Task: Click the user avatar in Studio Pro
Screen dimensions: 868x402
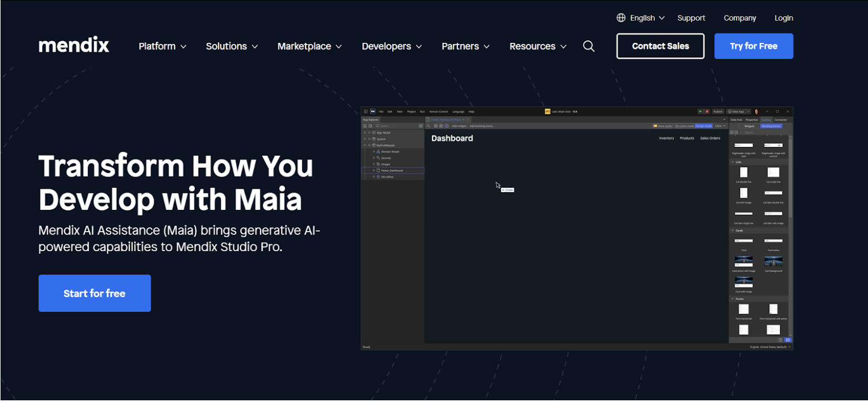Action: click(756, 111)
